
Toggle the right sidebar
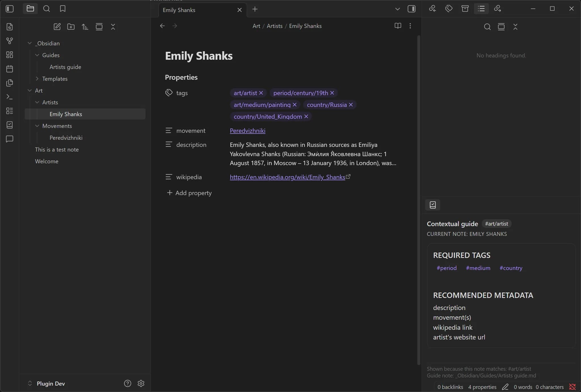[412, 9]
